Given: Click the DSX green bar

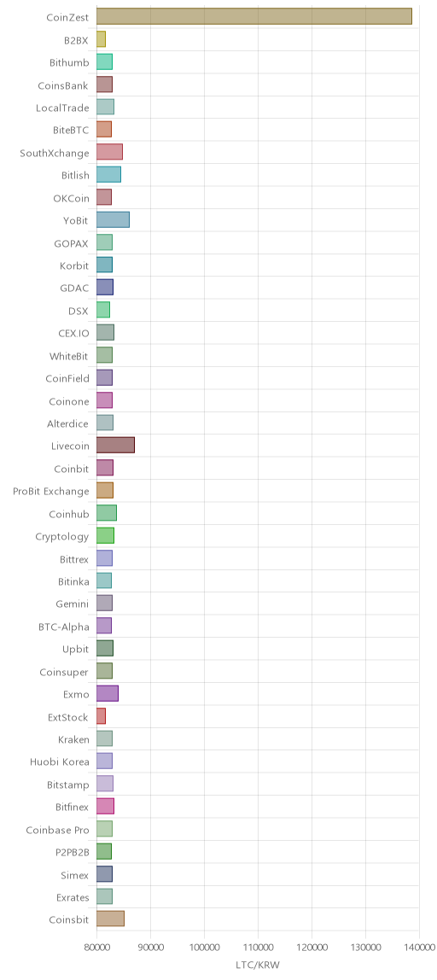Looking at the screenshot, I should pos(102,309).
